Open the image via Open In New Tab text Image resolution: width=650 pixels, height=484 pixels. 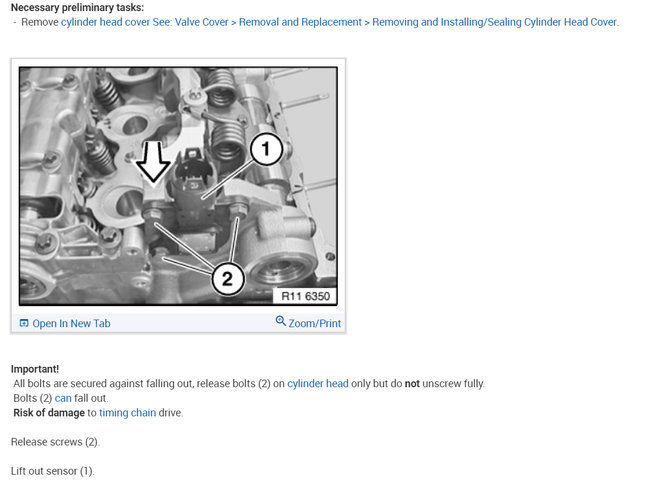point(71,323)
